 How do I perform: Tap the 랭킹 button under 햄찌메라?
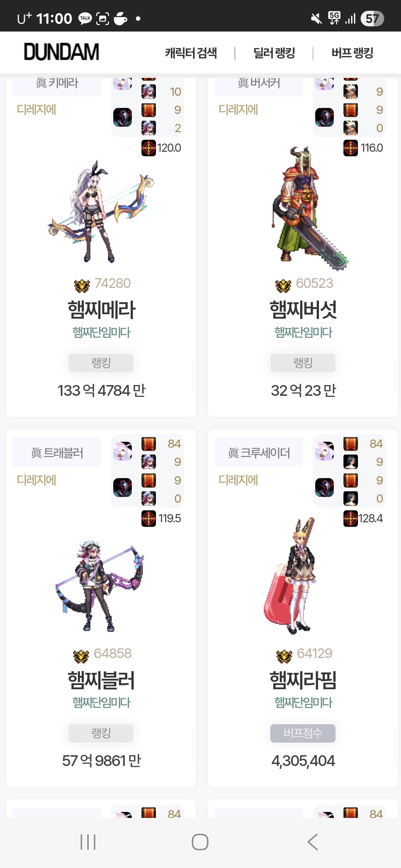(101, 363)
